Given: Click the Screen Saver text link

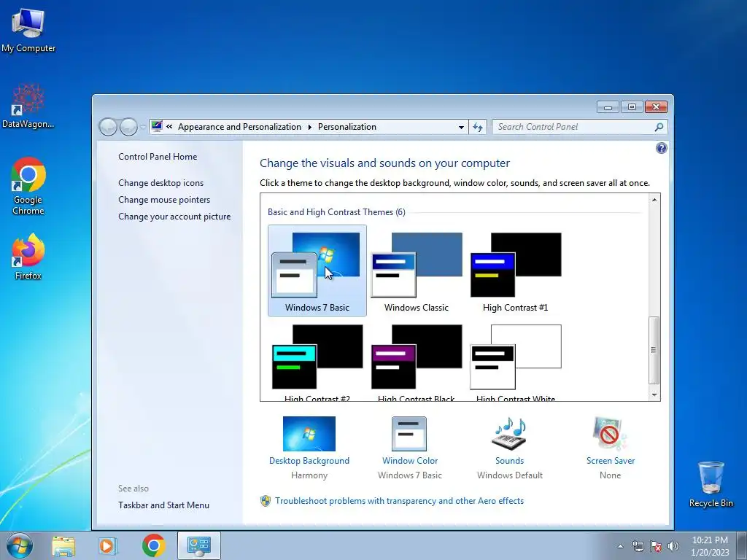Looking at the screenshot, I should pos(611,461).
